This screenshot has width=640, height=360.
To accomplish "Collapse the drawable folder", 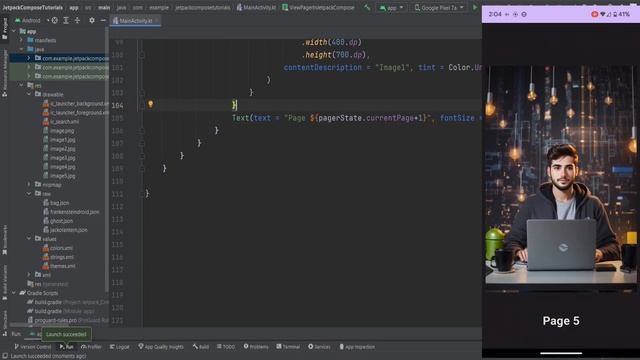I will 29,94.
